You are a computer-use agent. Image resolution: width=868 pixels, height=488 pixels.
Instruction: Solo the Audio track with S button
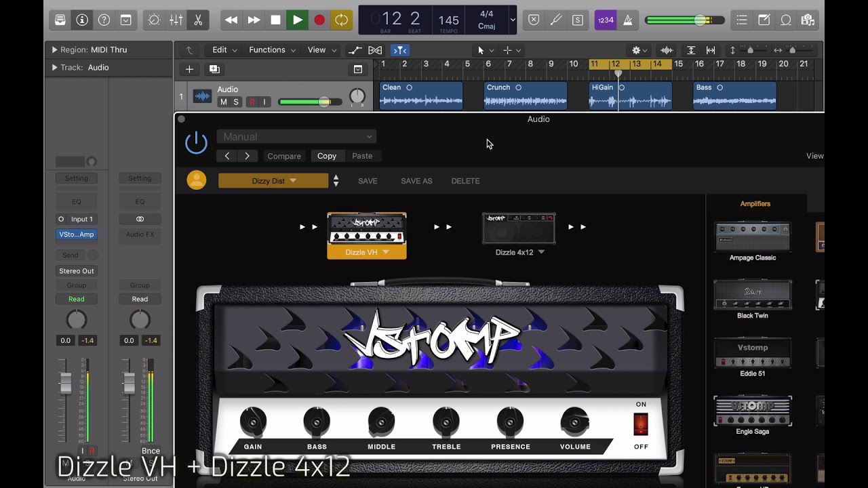pos(236,102)
